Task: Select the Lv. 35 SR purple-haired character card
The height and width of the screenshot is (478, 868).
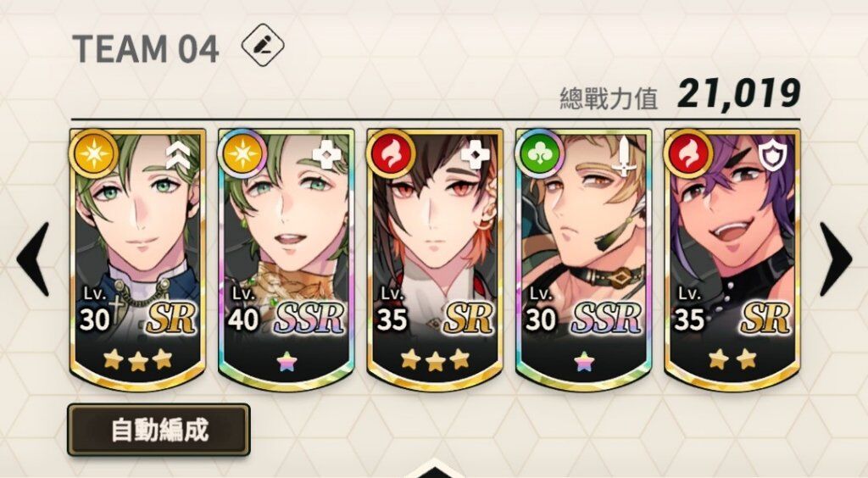Action: pyautogui.click(x=732, y=258)
